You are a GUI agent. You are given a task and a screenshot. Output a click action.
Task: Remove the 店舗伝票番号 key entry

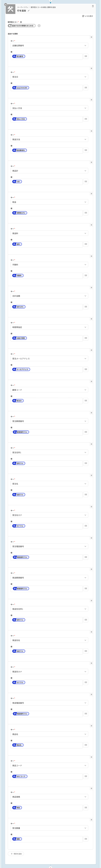[x=92, y=37]
